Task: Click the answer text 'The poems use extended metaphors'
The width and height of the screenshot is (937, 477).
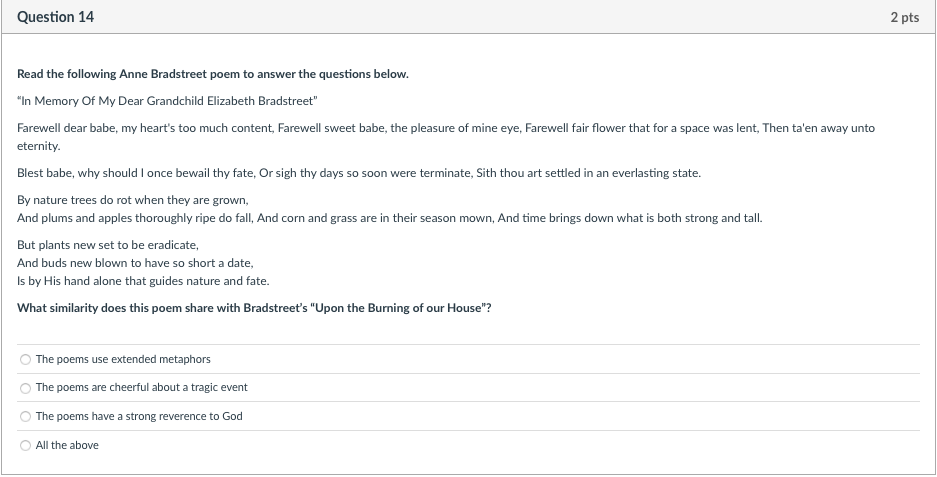Action: click(123, 359)
